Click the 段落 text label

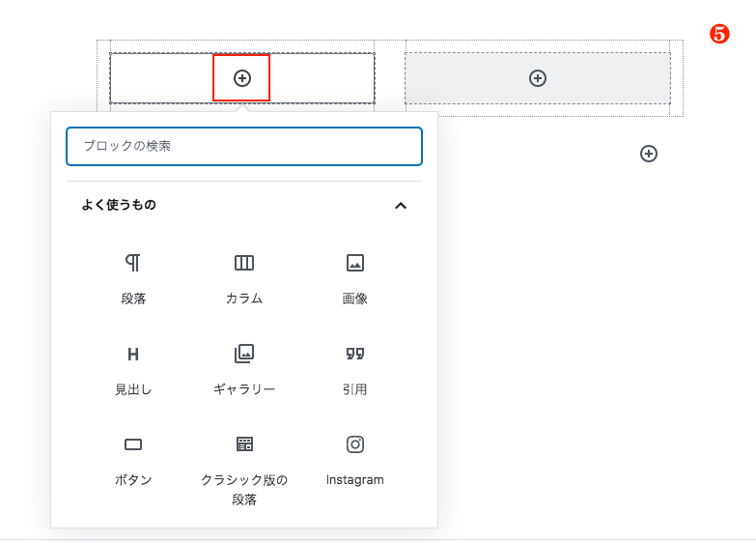coord(133,299)
